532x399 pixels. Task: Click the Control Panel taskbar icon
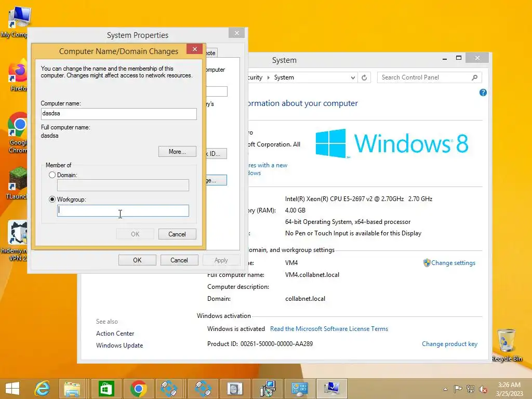(300, 389)
